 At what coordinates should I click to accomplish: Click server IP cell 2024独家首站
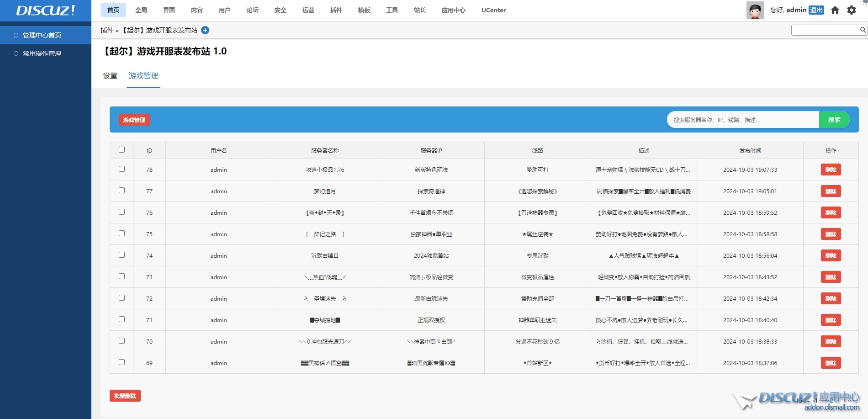click(431, 255)
